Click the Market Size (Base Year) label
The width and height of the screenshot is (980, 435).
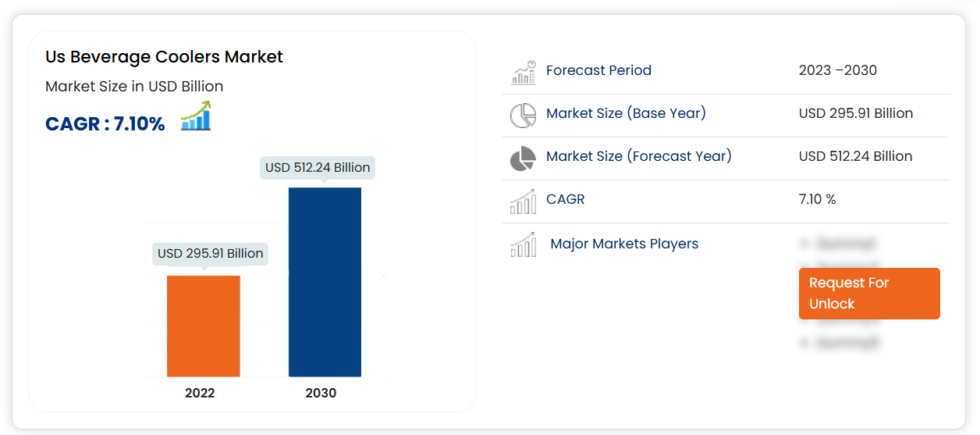point(626,113)
